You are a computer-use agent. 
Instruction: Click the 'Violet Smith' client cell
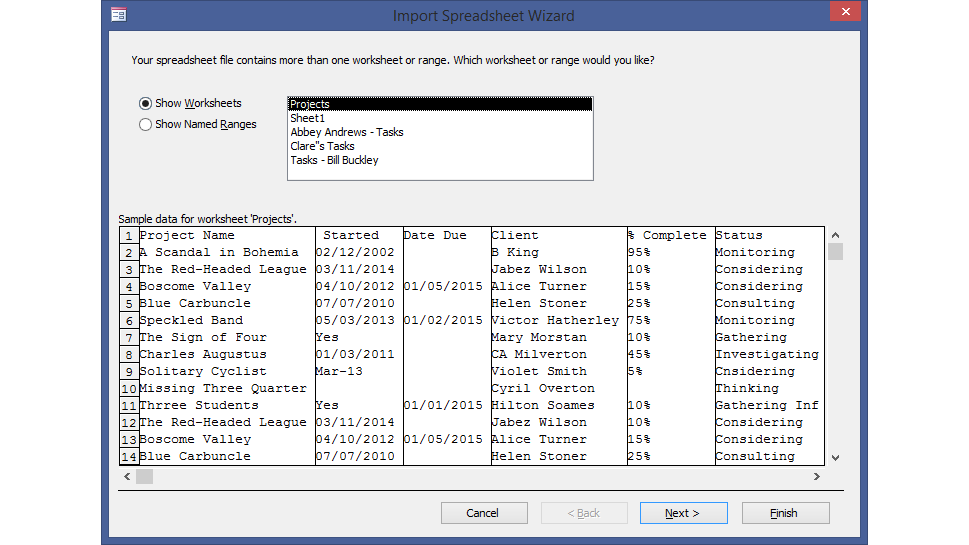click(559, 371)
